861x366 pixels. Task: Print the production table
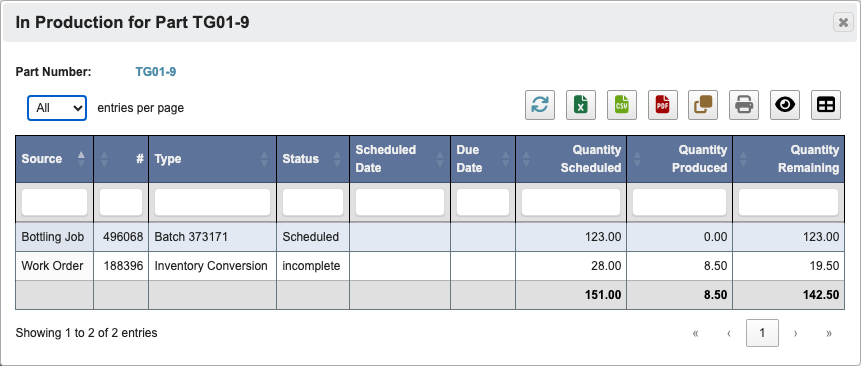click(x=743, y=105)
